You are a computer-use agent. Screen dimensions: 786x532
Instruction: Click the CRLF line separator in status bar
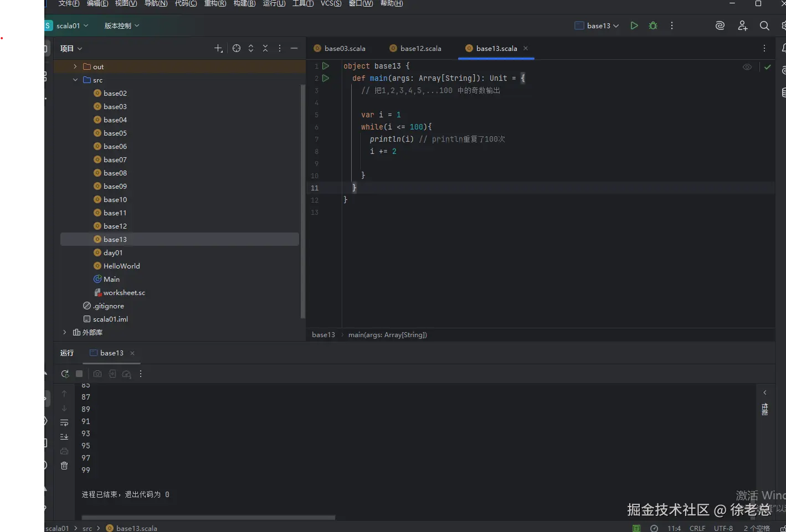[x=697, y=528]
